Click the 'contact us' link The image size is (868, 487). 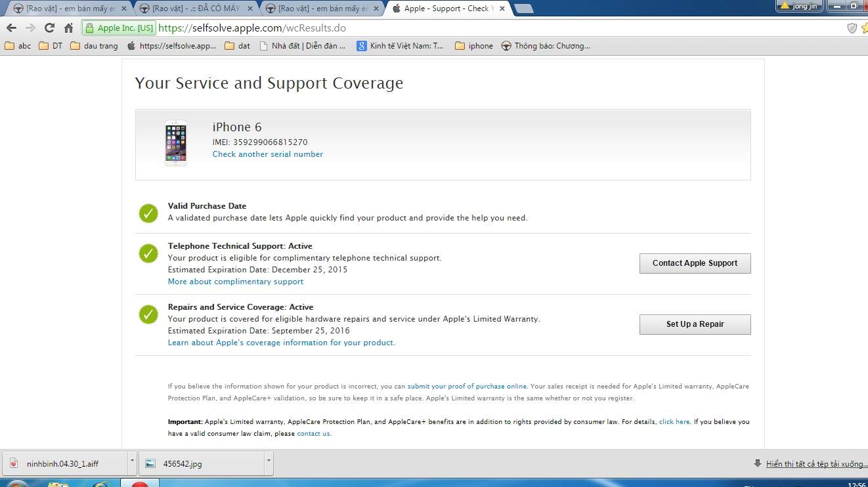click(x=314, y=434)
